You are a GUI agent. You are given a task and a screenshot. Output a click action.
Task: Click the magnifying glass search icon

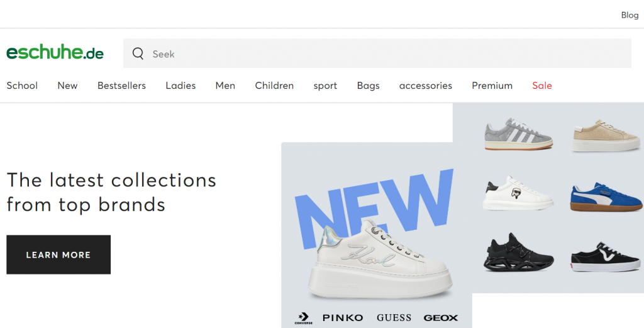click(x=138, y=54)
